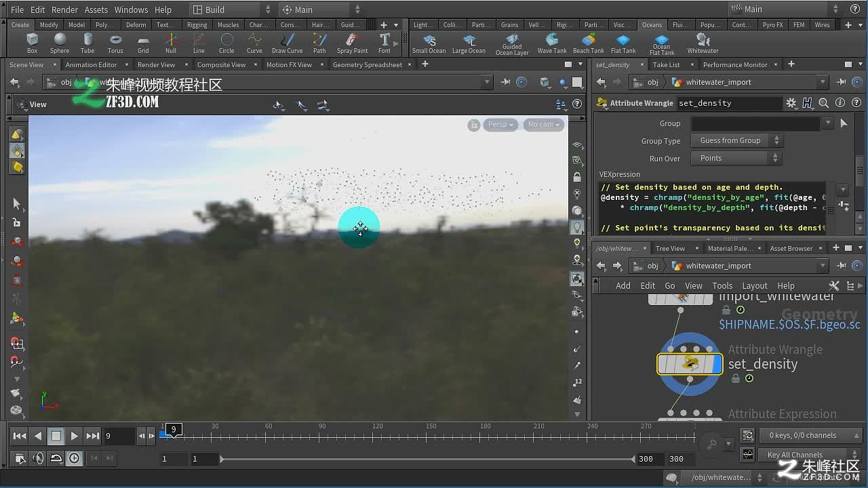
Task: Open the Key All Channels dropdown
Action: click(810, 455)
